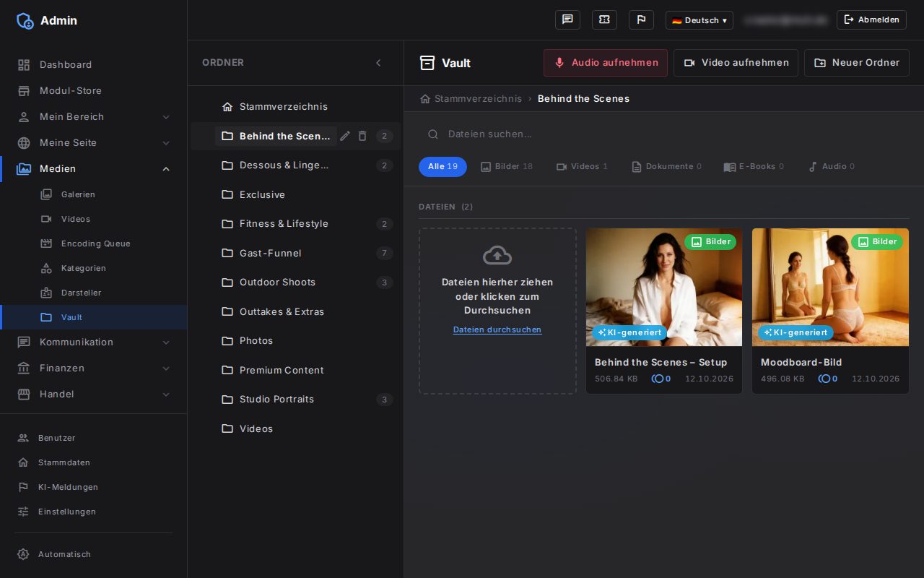Viewport: 924px width, 578px height.
Task: Toggle the Automatisch theme mode
Action: click(94, 554)
